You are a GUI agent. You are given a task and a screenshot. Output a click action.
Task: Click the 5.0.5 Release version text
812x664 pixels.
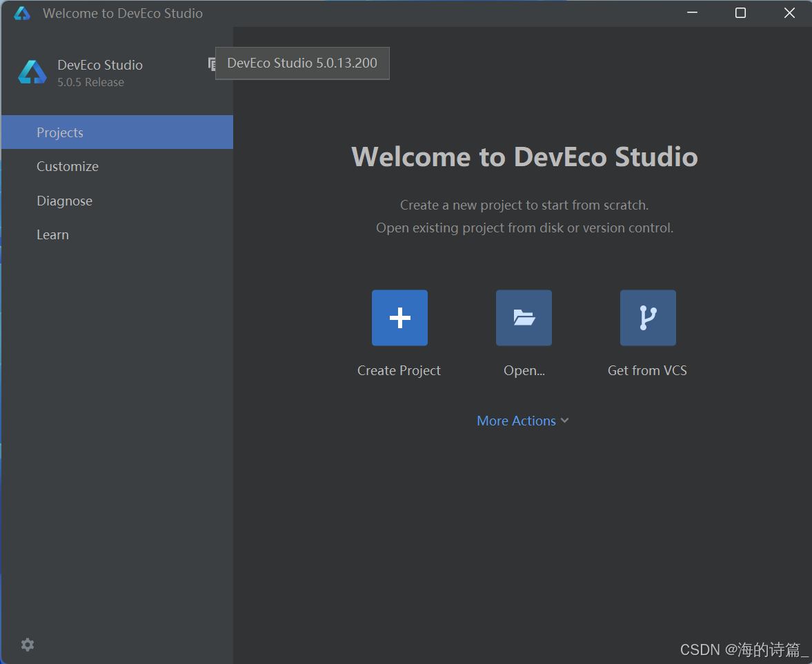coord(90,82)
